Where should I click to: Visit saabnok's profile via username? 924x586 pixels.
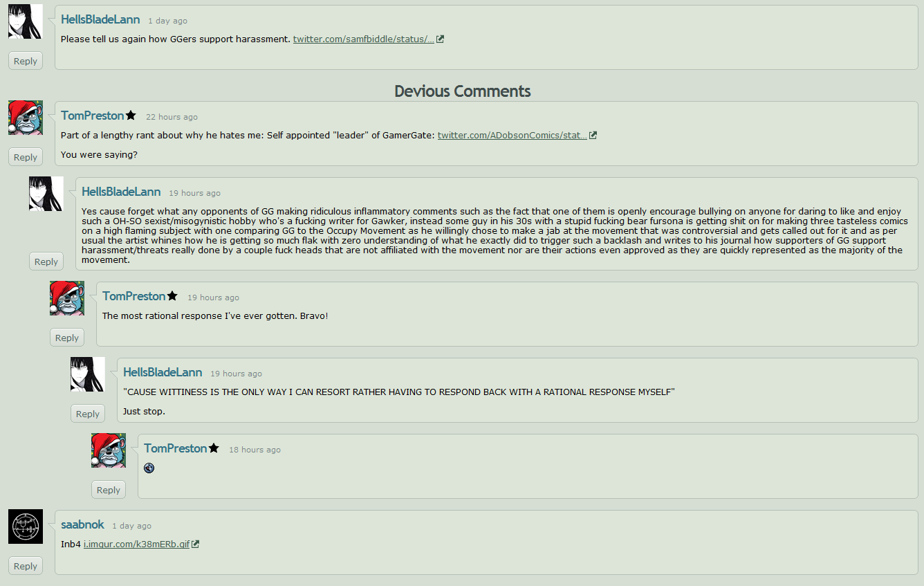82,524
